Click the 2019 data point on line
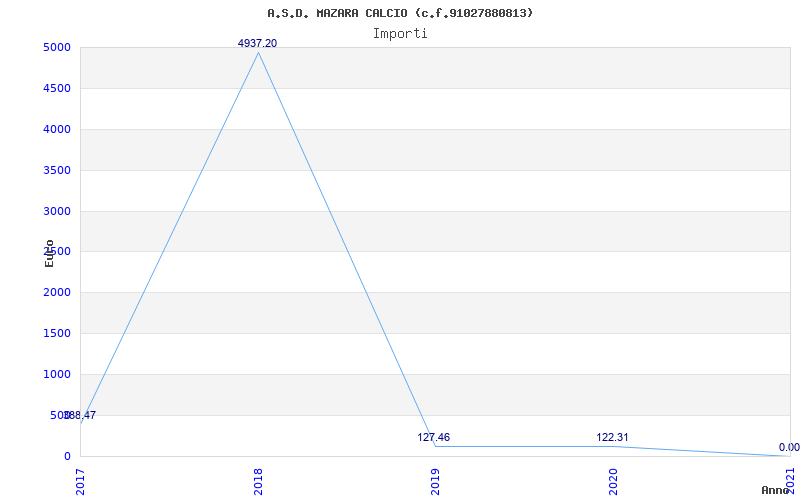Screen dimensions: 800x500 point(435,446)
